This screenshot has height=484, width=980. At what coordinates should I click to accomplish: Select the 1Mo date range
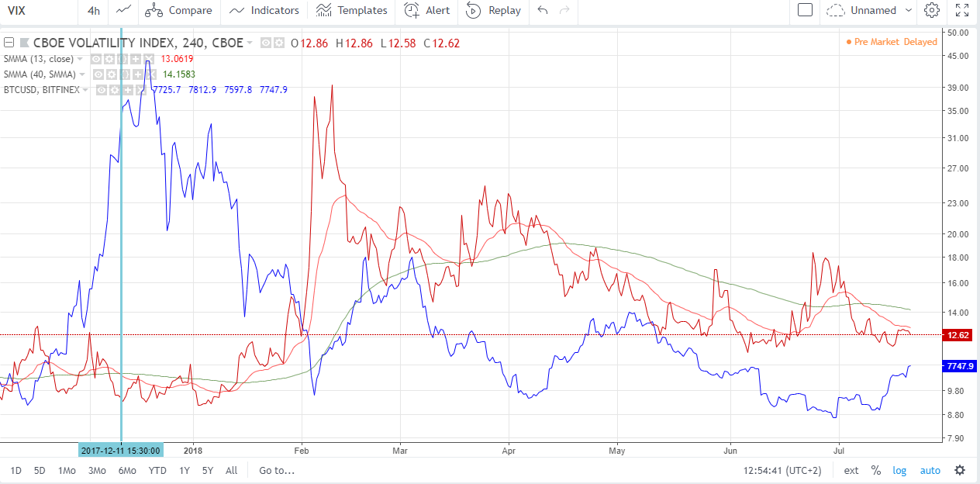point(67,470)
